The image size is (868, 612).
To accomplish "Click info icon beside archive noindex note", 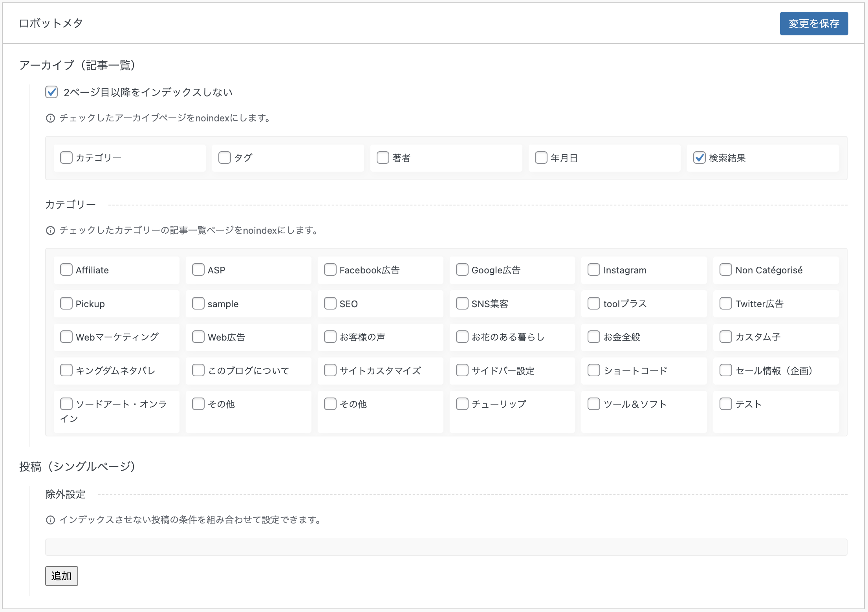I will click(x=50, y=118).
